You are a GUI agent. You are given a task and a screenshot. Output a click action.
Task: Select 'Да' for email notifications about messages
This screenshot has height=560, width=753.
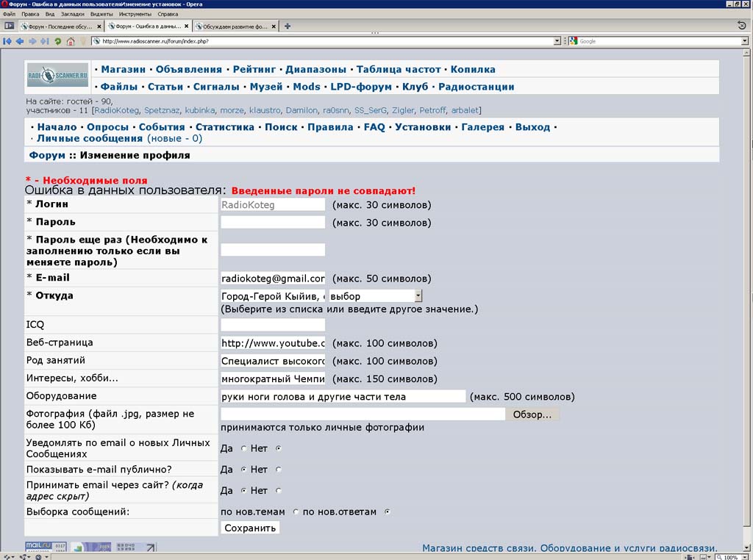point(243,448)
